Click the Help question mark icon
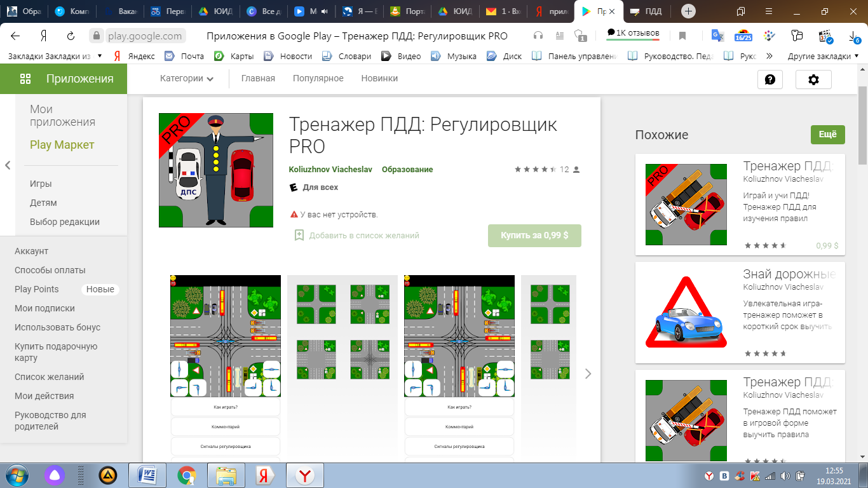868x488 pixels. click(770, 79)
